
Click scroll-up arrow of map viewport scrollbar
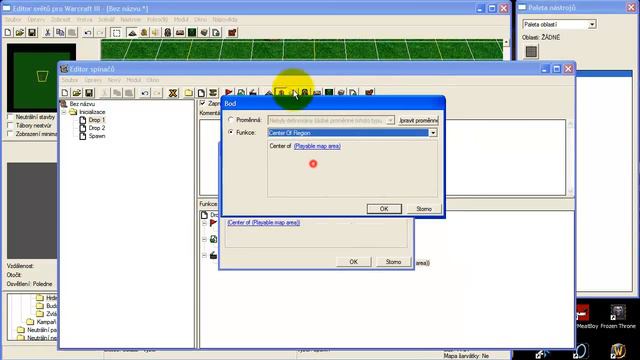(x=506, y=42)
